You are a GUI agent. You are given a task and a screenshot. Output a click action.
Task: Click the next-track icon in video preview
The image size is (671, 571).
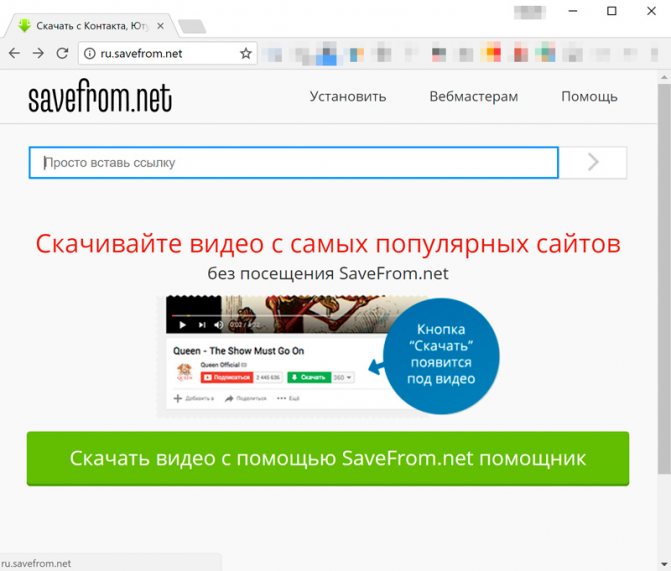coord(202,325)
